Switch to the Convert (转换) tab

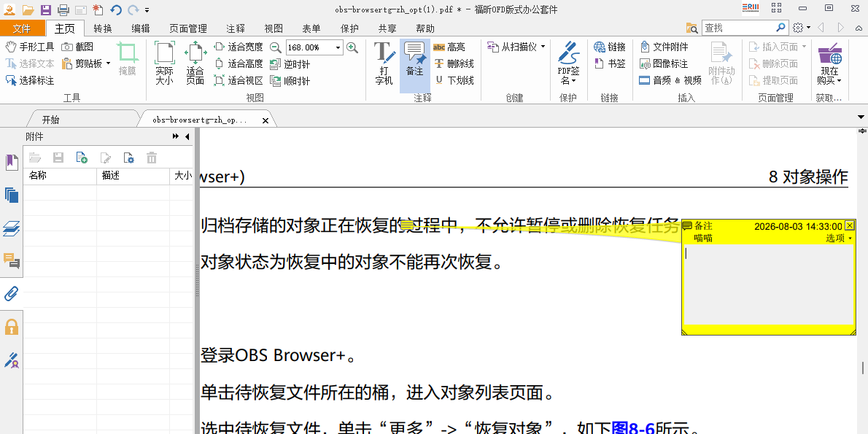pyautogui.click(x=103, y=28)
